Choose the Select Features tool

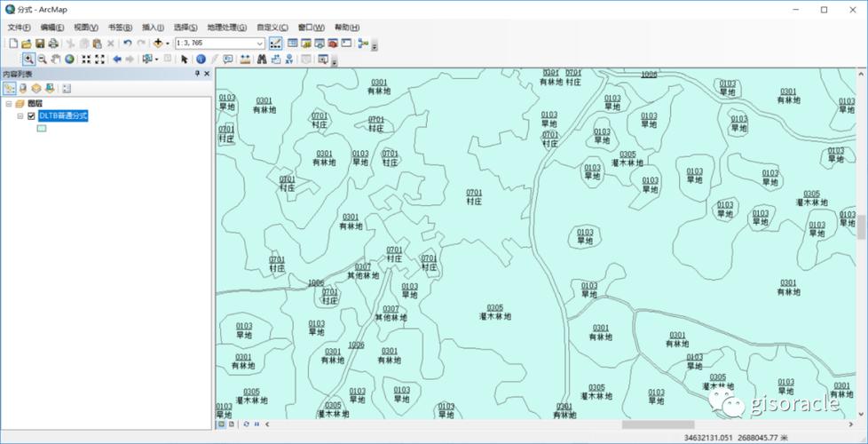coord(146,59)
